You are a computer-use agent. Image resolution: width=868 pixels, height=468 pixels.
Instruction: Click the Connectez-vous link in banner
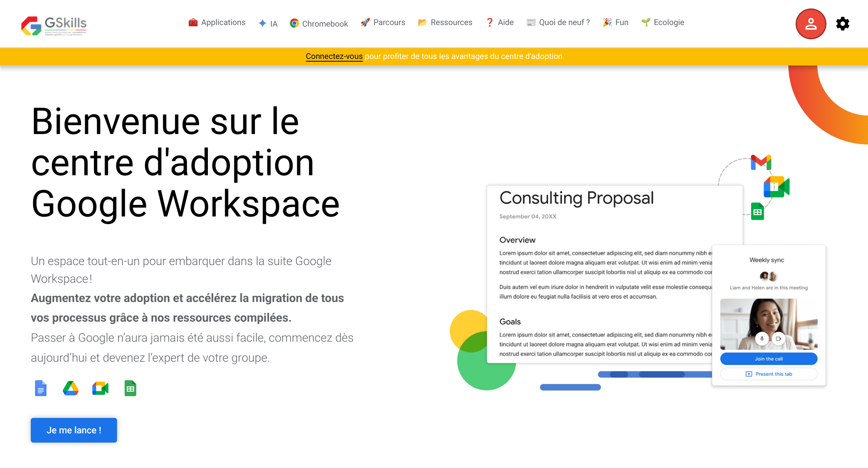(334, 56)
